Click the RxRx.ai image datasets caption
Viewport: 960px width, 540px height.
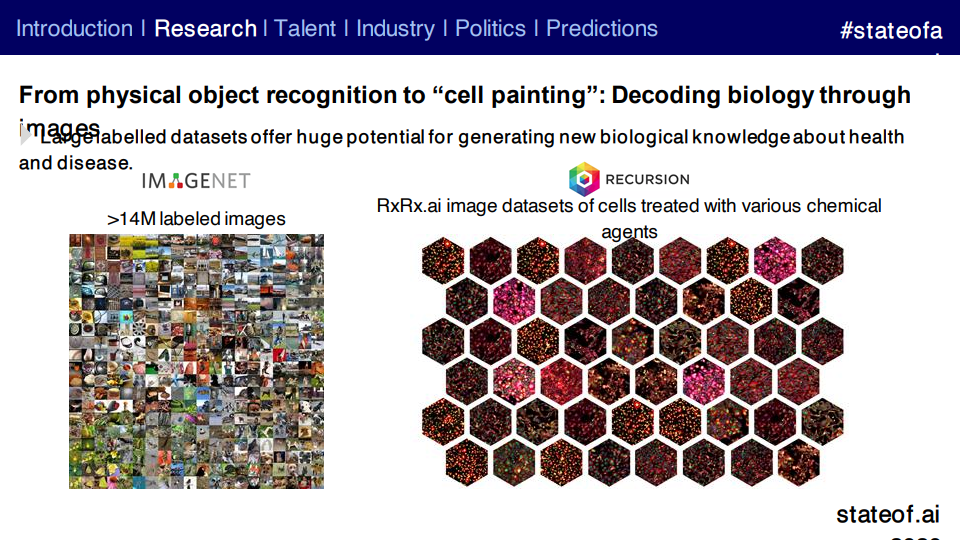coord(629,219)
